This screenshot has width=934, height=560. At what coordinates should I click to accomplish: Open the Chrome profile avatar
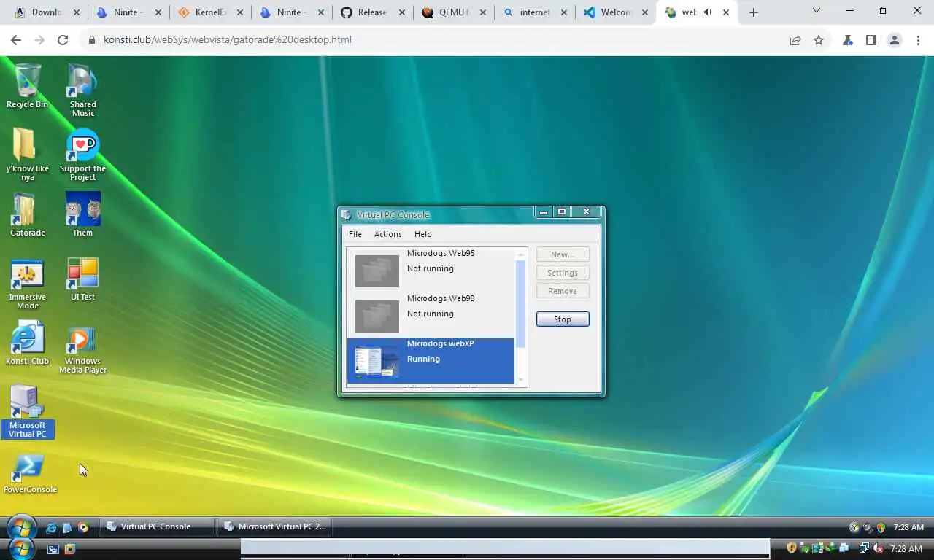[x=895, y=40]
